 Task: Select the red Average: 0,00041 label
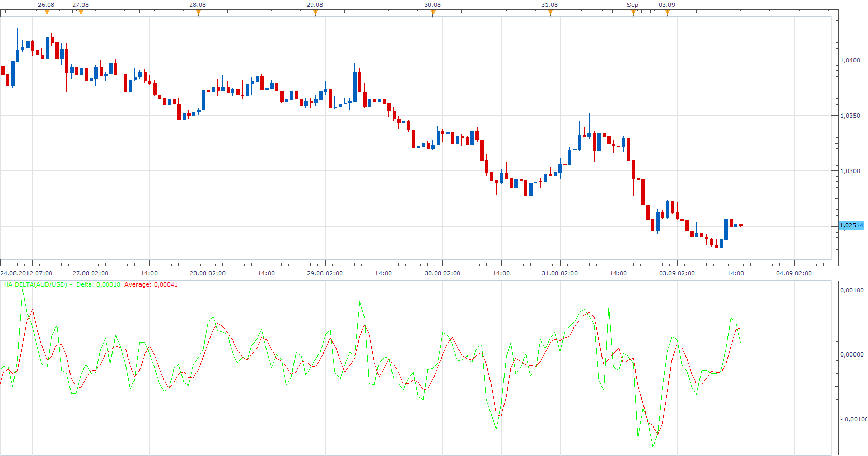pos(151,284)
